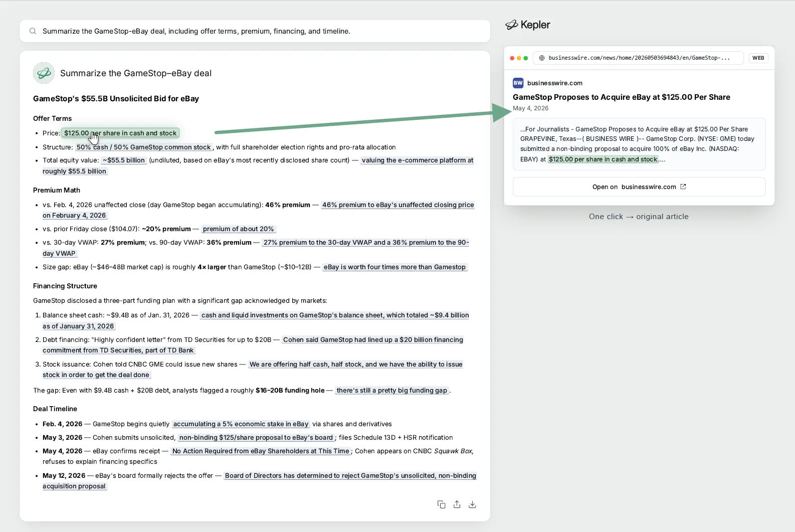Click the WEB badge in preview card
This screenshot has width=795, height=532.
(x=758, y=58)
